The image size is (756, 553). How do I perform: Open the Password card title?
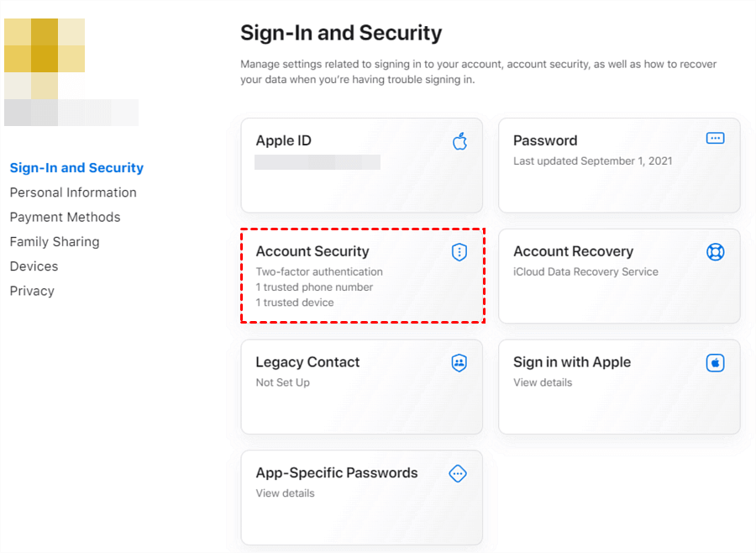(x=545, y=140)
